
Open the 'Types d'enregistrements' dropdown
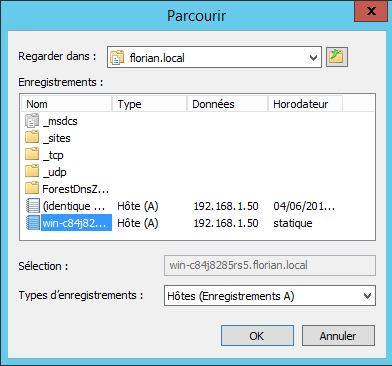point(270,295)
